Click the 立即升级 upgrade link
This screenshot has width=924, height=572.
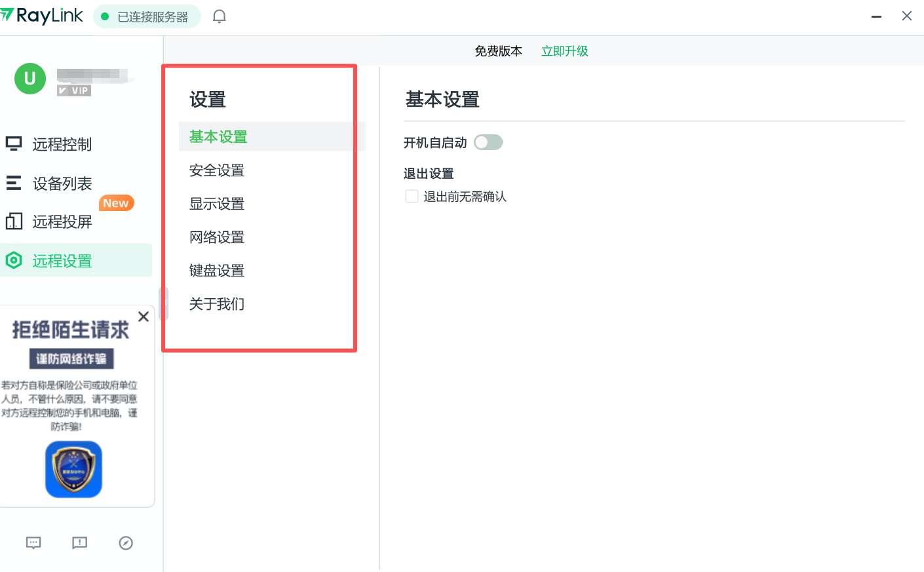pyautogui.click(x=565, y=51)
